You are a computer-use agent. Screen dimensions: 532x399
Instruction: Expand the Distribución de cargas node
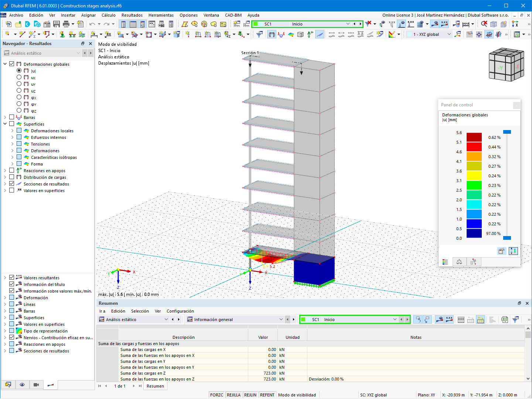point(5,177)
